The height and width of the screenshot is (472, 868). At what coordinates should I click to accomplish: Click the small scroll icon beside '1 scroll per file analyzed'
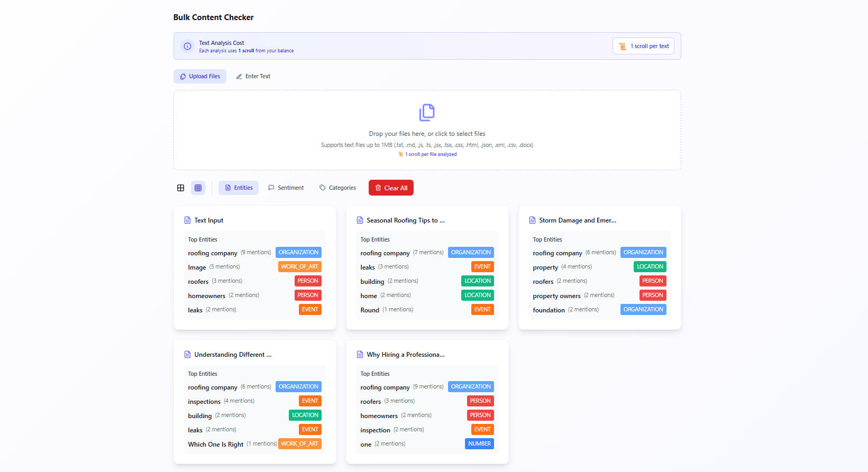coord(400,154)
